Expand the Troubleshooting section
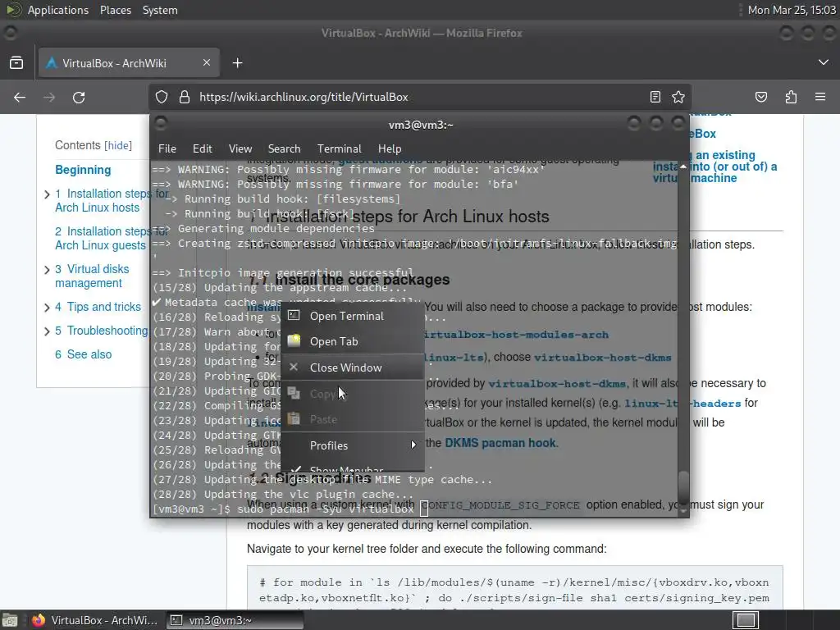Screen dimensions: 840x630 [47, 331]
